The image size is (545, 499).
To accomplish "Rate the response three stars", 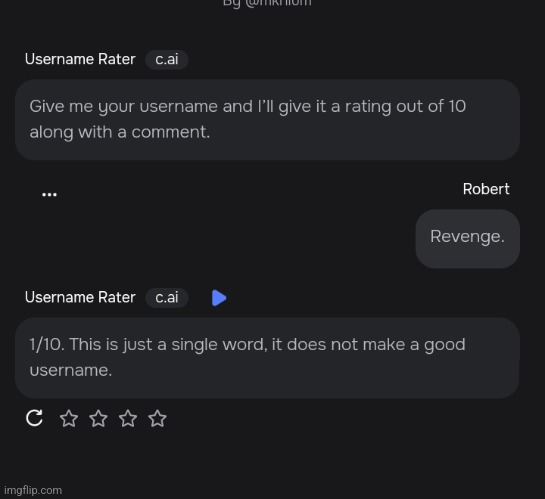I will pos(128,418).
